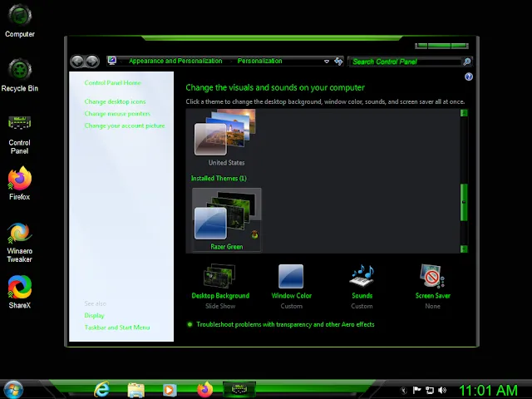Open Troubleshoot transparency and Aero effects link
The image size is (532, 399).
pyautogui.click(x=285, y=324)
